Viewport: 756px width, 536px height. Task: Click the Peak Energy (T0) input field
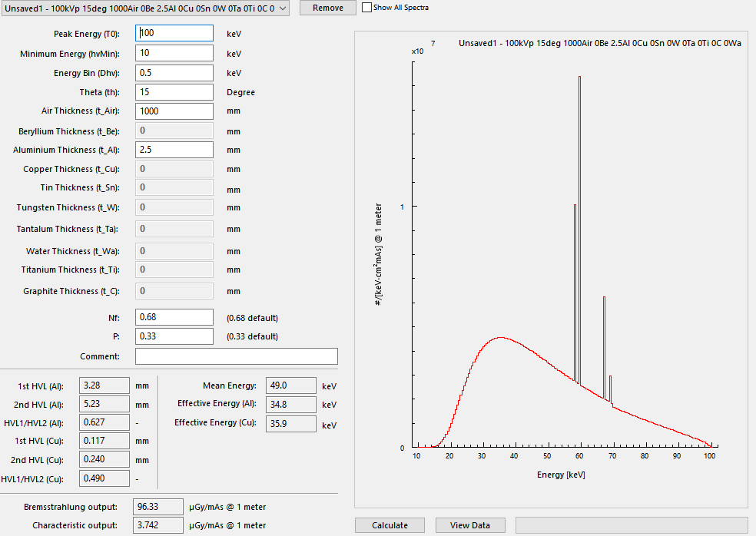click(174, 34)
